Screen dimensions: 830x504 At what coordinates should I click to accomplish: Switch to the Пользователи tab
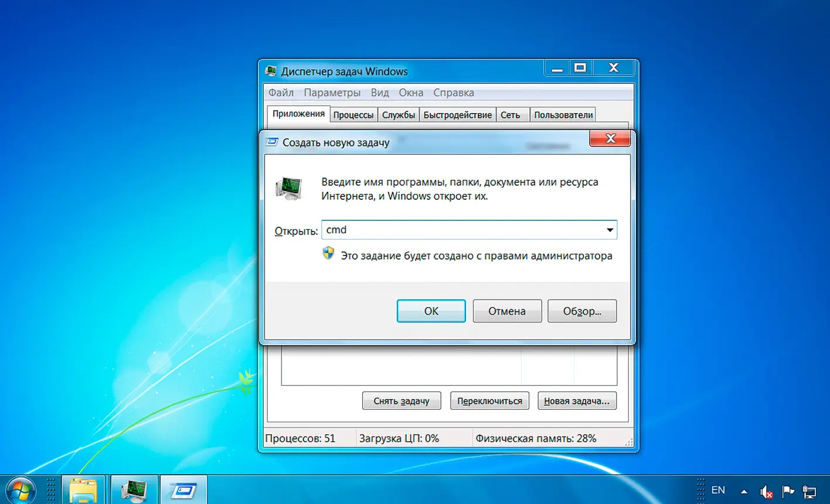[x=563, y=115]
